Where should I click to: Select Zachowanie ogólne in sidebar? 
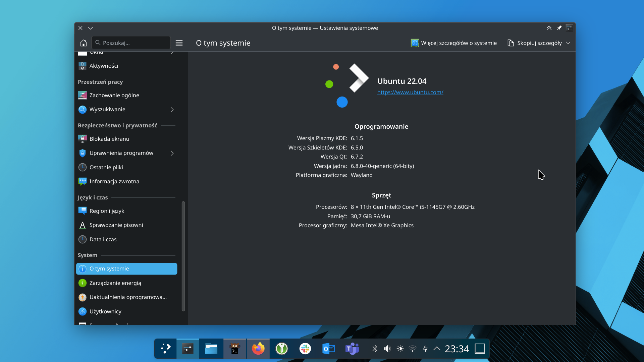click(126, 95)
